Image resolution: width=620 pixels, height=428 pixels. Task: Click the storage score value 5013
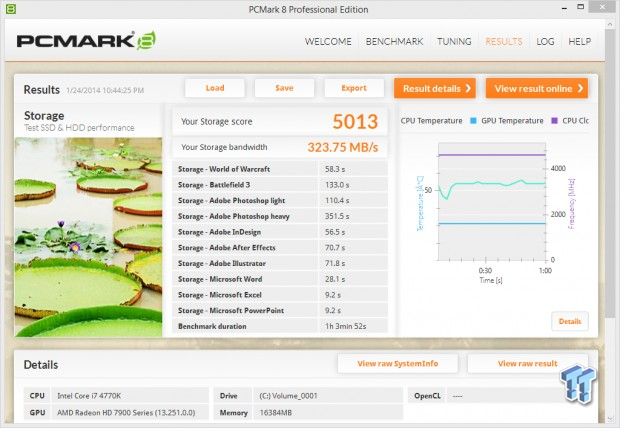coord(355,121)
